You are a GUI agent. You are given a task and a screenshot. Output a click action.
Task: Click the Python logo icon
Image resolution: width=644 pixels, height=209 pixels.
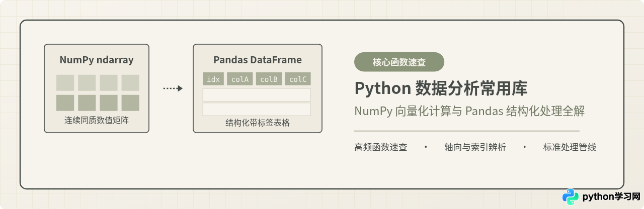click(x=570, y=197)
